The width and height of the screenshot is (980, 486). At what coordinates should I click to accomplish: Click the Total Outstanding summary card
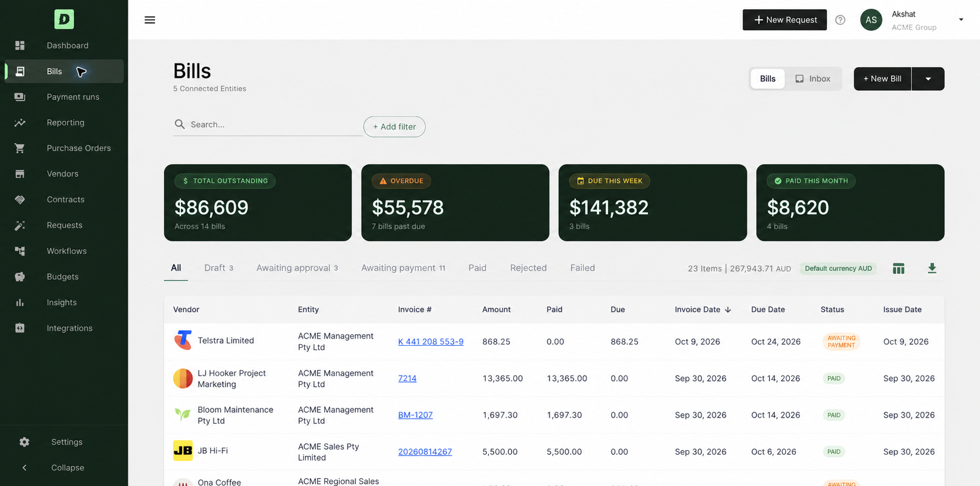point(257,203)
